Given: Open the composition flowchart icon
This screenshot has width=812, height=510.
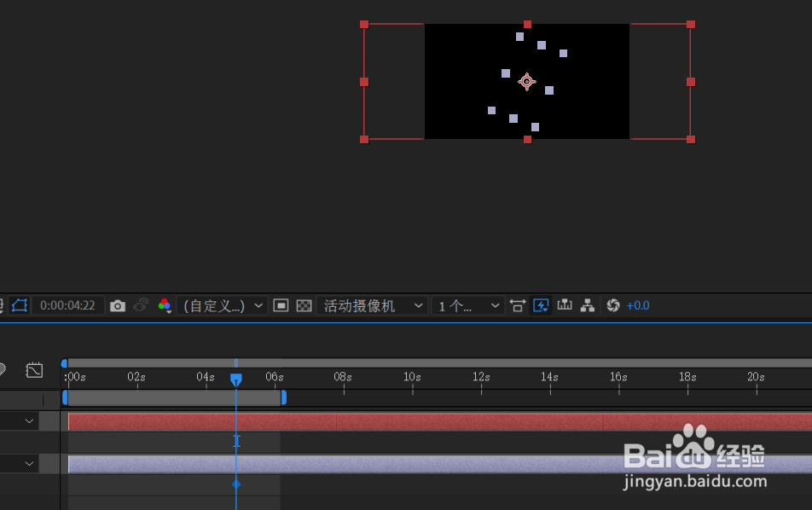Looking at the screenshot, I should [587, 305].
